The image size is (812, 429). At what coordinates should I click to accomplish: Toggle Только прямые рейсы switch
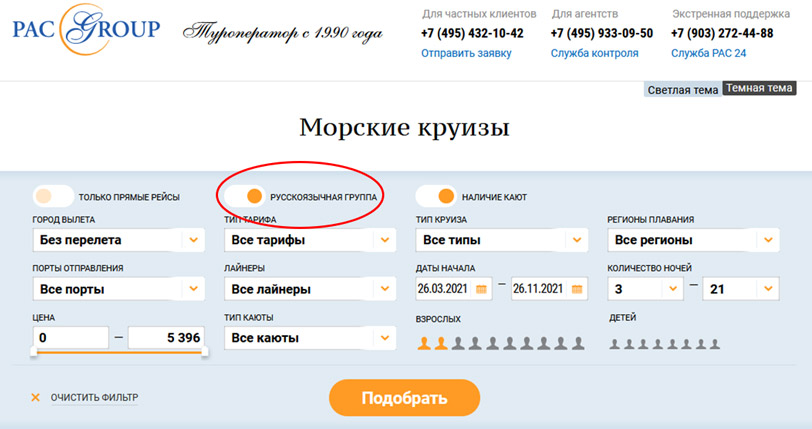(53, 196)
